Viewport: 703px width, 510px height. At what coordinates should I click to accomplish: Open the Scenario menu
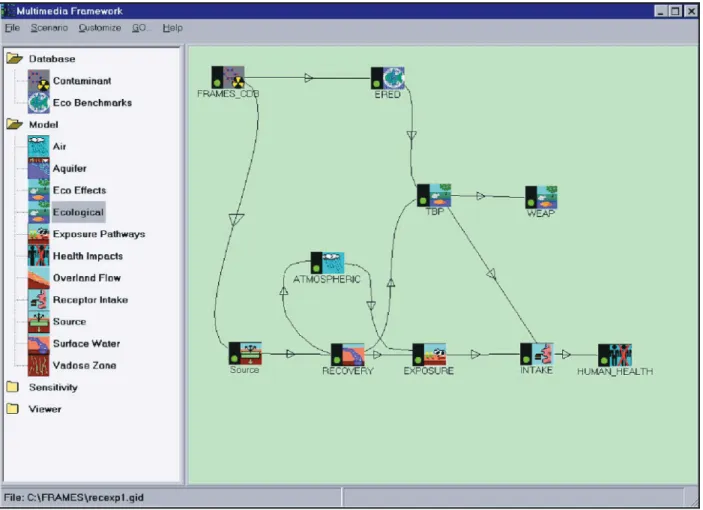click(49, 28)
